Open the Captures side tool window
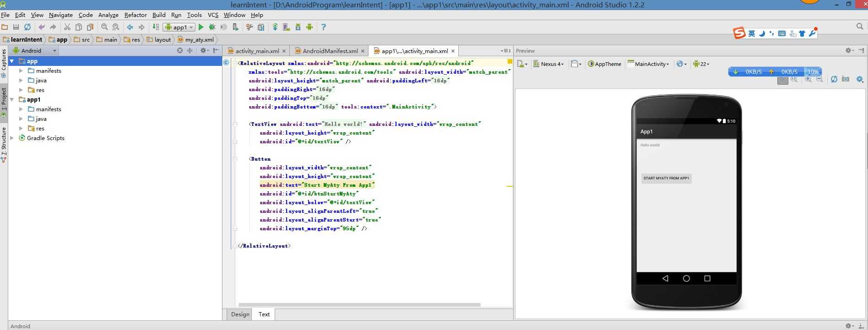Image resolution: width=868 pixels, height=330 pixels. (4, 63)
